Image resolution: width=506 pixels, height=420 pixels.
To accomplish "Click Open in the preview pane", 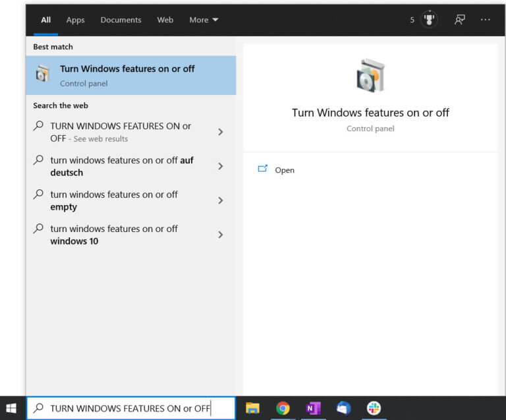I will (x=284, y=170).
